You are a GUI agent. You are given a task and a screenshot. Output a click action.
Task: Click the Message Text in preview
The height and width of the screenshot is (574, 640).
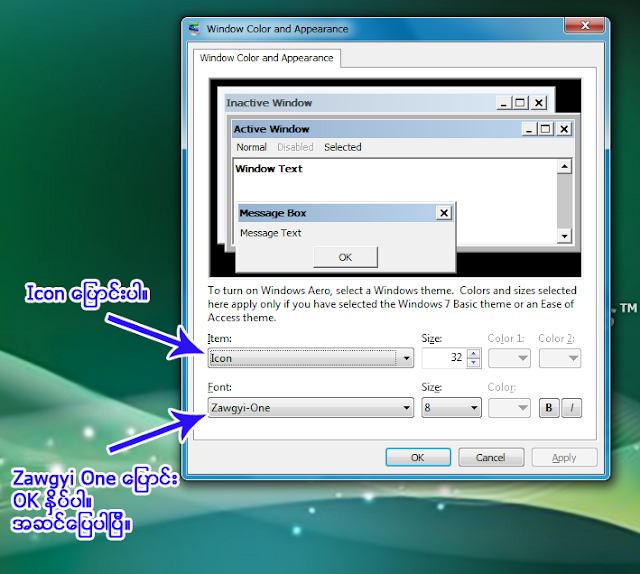click(x=271, y=233)
